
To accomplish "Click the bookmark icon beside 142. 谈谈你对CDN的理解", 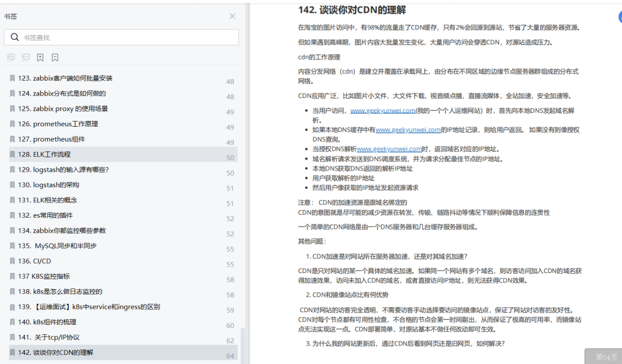I will (12, 352).
